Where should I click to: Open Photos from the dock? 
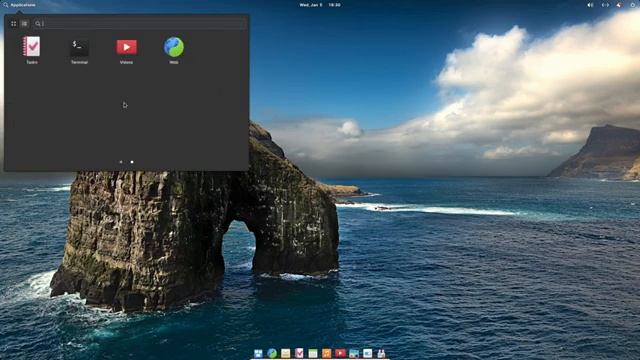coord(353,353)
